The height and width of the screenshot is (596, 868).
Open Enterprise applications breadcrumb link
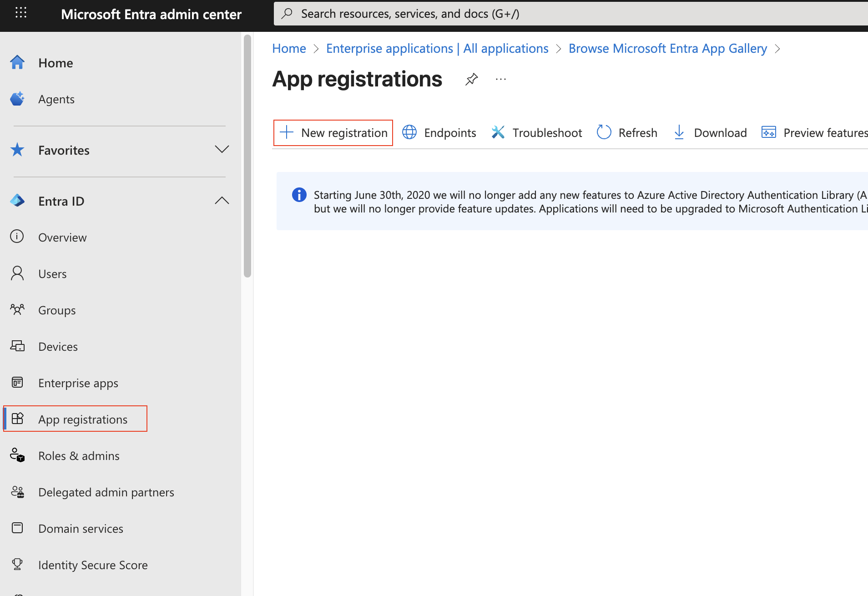[x=437, y=48]
